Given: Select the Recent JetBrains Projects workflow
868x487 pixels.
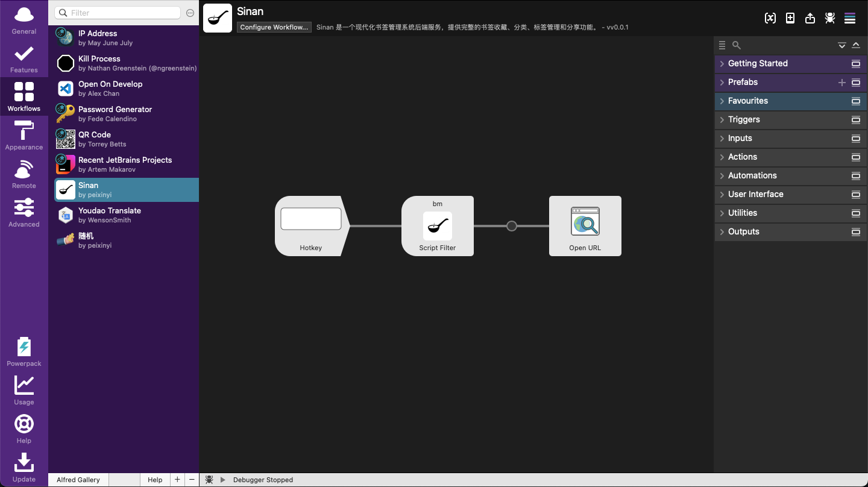Looking at the screenshot, I should (x=127, y=165).
